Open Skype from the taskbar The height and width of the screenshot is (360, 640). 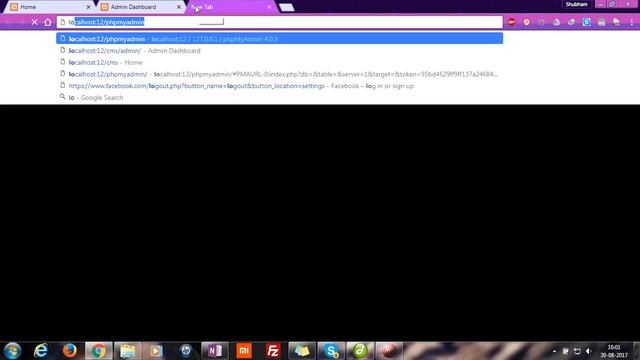pos(331,351)
